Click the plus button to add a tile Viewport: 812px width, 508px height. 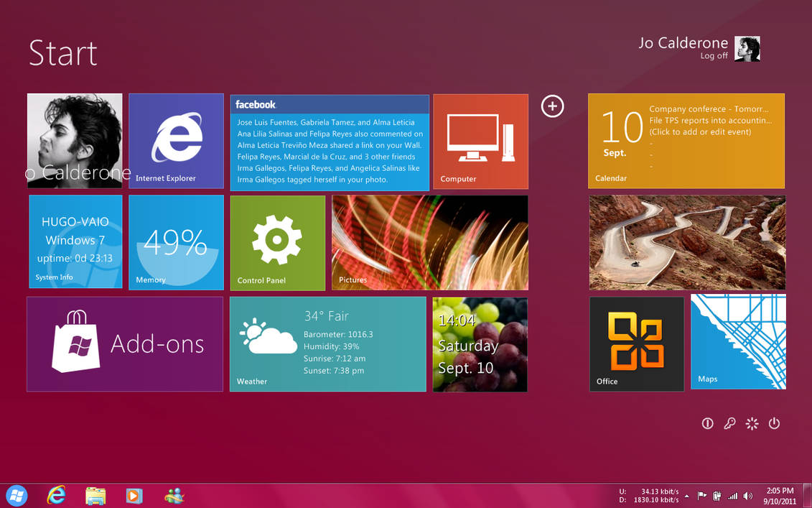(552, 106)
